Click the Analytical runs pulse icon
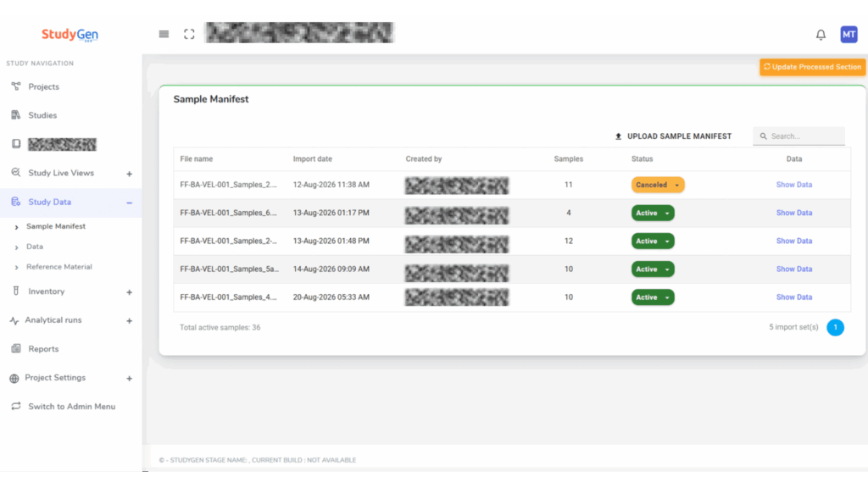 tap(14, 320)
